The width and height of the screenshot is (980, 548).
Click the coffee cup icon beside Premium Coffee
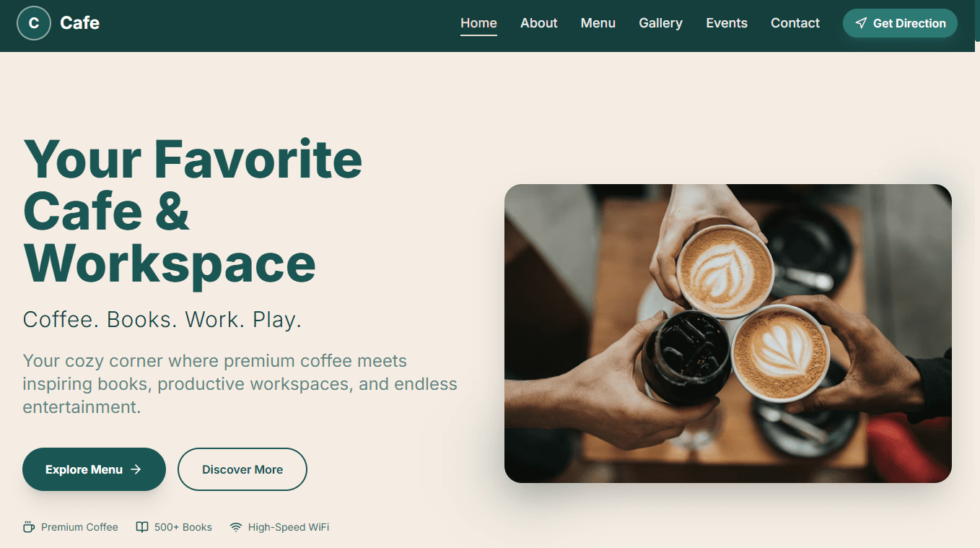[x=29, y=527]
